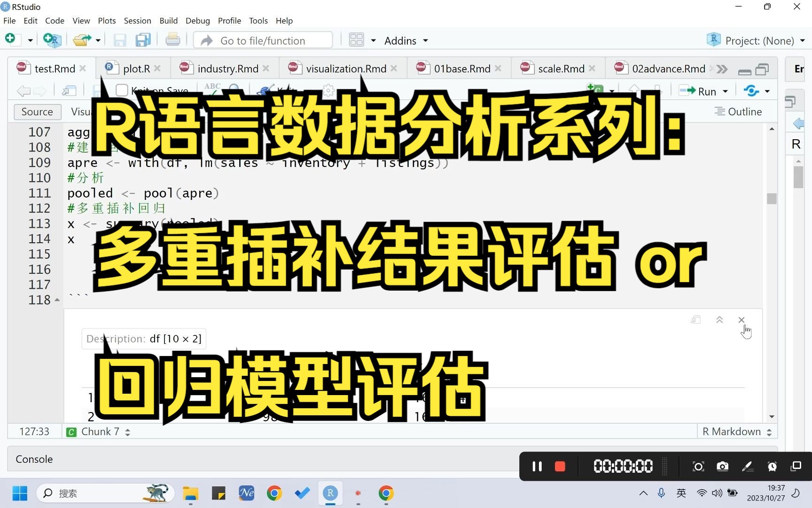Change the R Markdown file type selector

pos(737,432)
